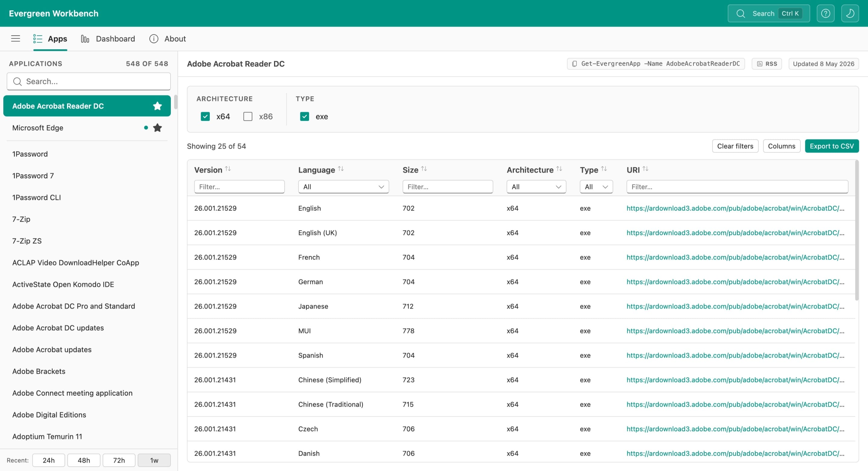This screenshot has width=868, height=471.
Task: Open the Language filter dropdown
Action: point(343,187)
